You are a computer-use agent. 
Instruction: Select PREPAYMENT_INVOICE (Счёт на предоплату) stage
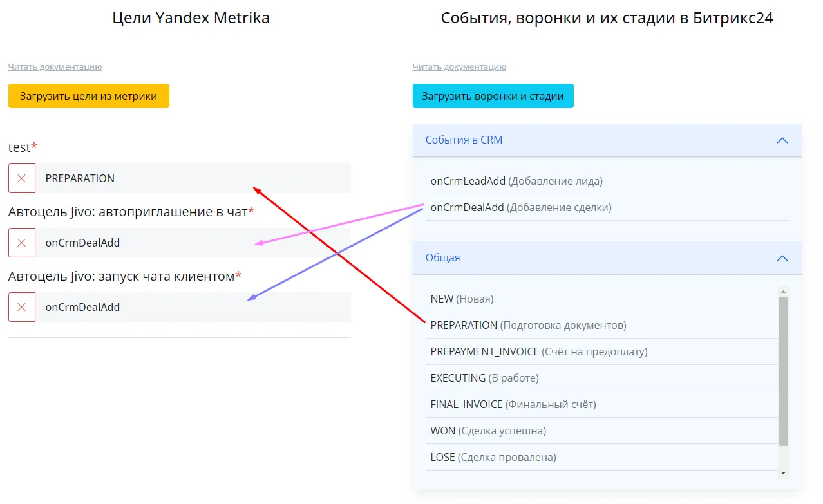(x=601, y=351)
